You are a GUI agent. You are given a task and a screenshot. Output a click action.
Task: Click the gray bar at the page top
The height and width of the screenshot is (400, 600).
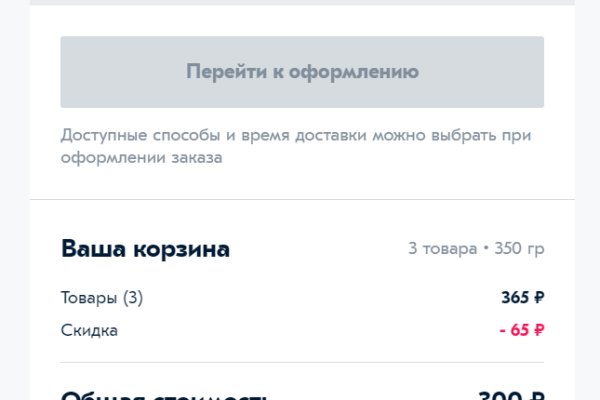pyautogui.click(x=302, y=3)
